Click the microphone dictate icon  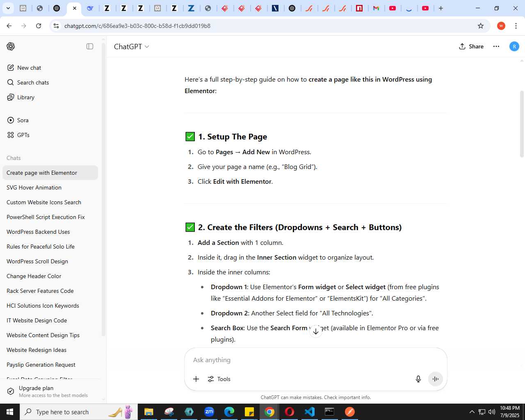point(418,379)
